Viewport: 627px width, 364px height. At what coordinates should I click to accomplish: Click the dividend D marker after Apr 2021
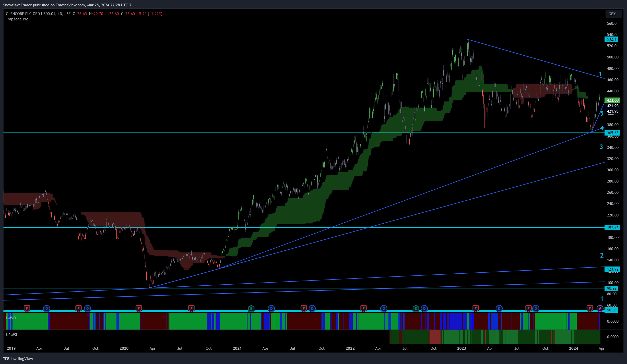coord(271,309)
